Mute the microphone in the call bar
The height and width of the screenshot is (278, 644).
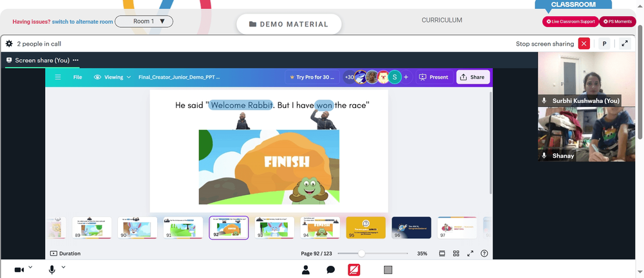52,270
